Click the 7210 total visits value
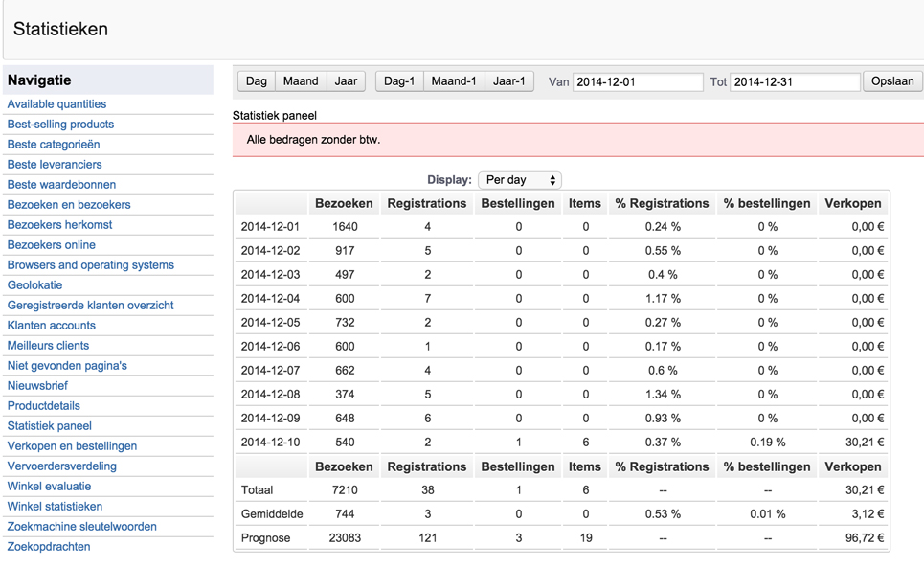 coord(345,490)
